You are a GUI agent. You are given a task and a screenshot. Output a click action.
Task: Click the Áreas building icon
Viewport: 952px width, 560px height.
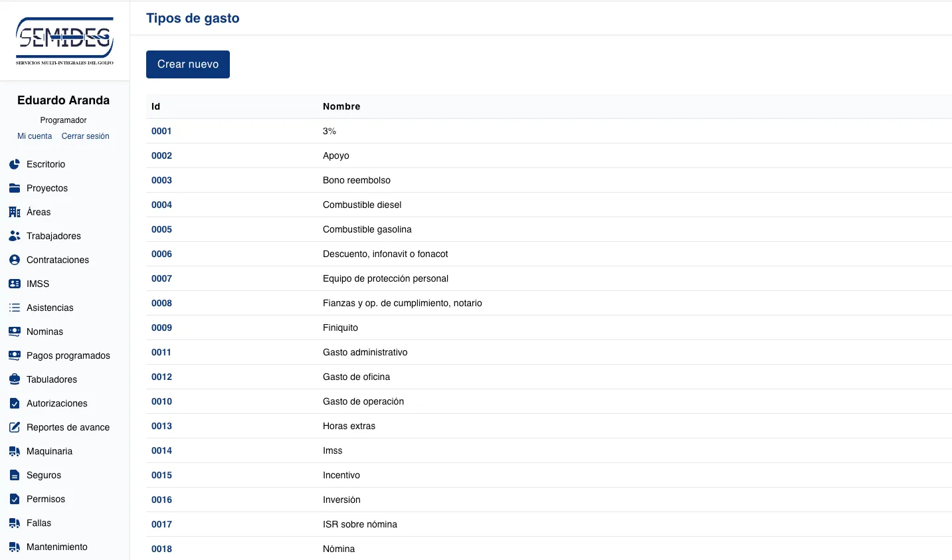[x=15, y=212]
